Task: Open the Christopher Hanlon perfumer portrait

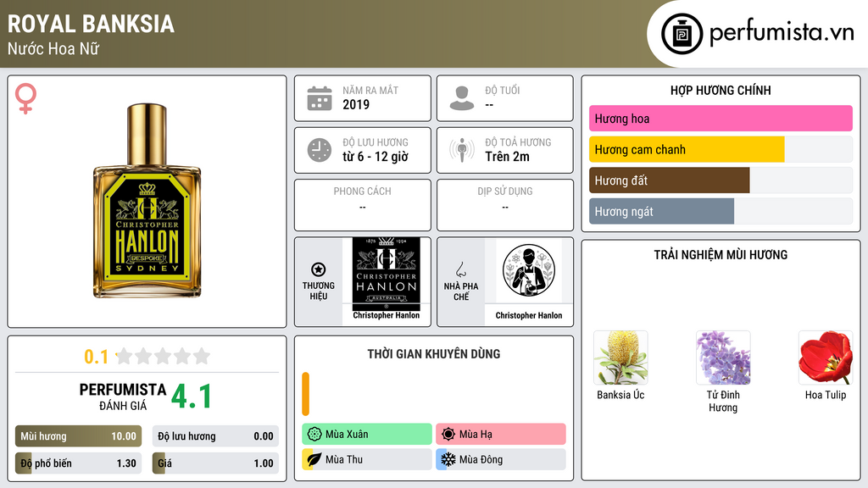Action: (x=529, y=270)
